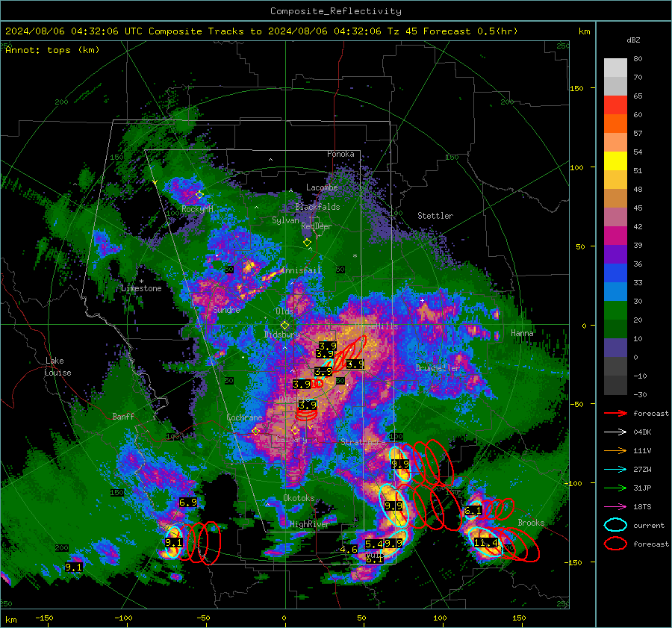Viewport: 672px width, 628px height.
Task: Select the RedDeer city label
Action: click(x=317, y=226)
